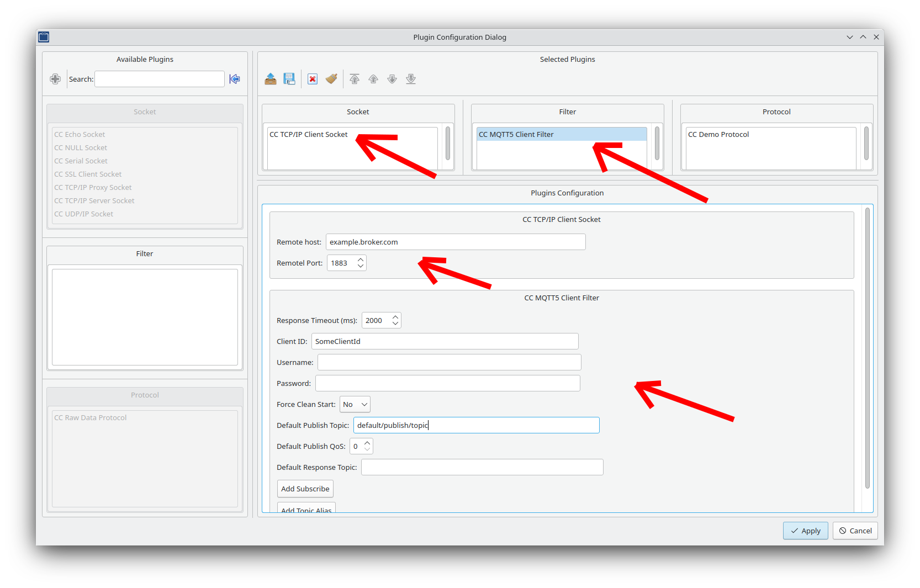
Task: Move selected plugin down one position
Action: 392,79
